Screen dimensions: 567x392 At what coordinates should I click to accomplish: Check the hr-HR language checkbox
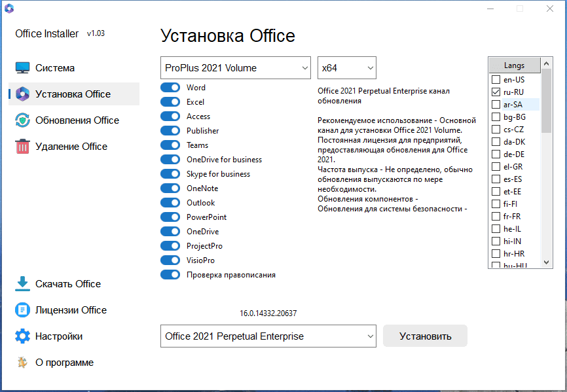point(496,254)
